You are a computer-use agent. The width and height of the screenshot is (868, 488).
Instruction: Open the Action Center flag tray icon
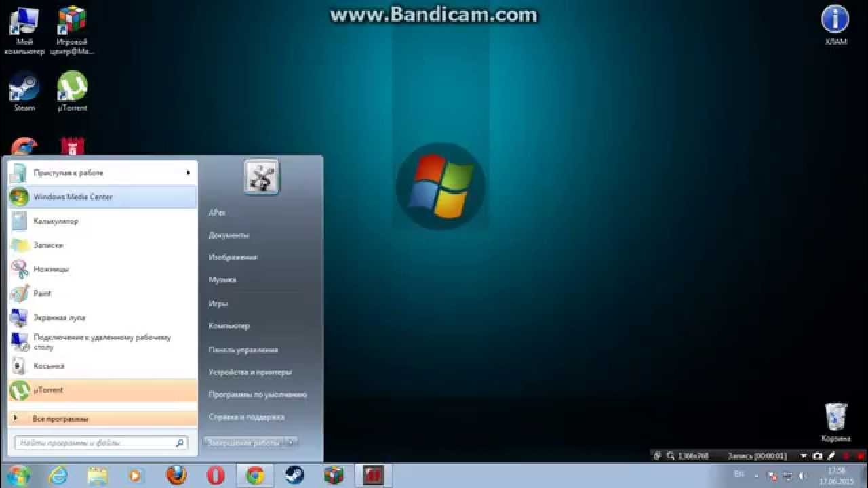tap(772, 475)
